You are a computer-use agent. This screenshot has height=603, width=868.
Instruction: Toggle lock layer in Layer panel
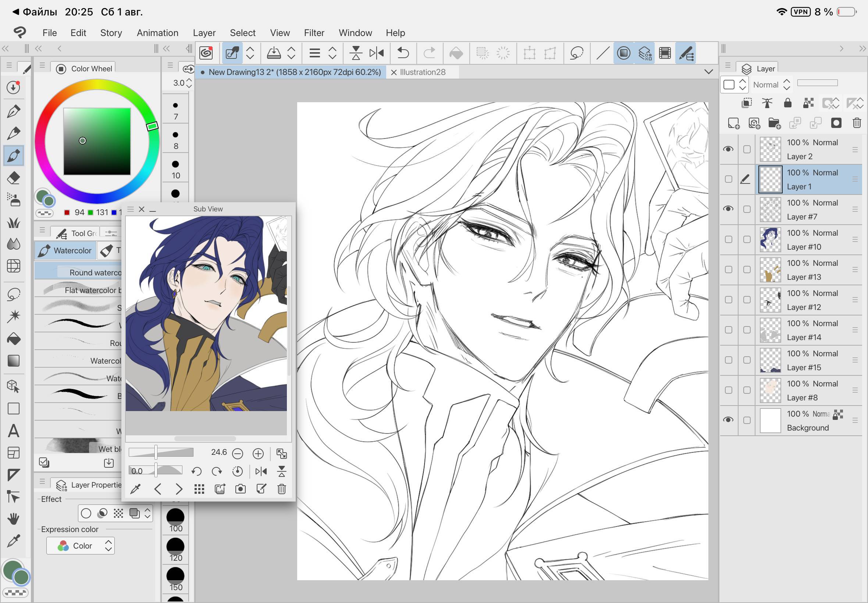click(787, 103)
